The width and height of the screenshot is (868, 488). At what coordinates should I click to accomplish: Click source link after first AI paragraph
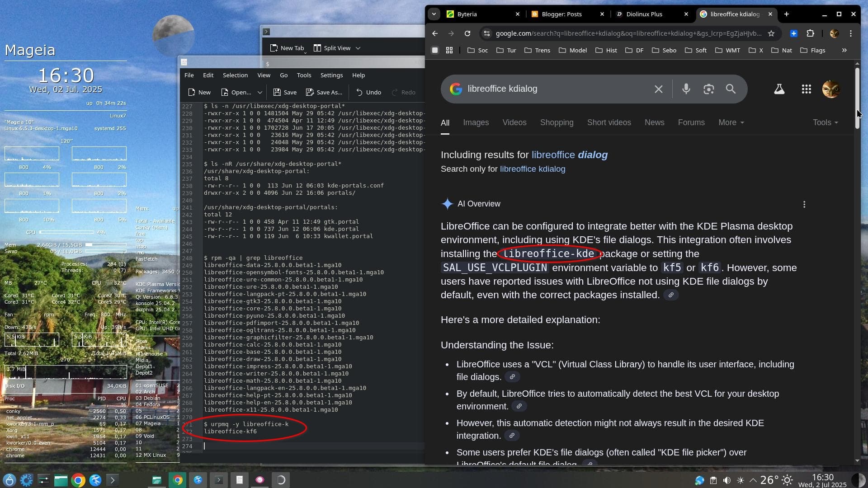pos(671,295)
